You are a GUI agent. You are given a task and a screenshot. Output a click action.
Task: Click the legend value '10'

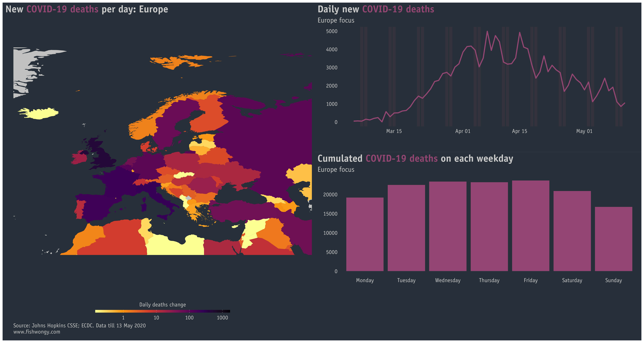(156, 318)
